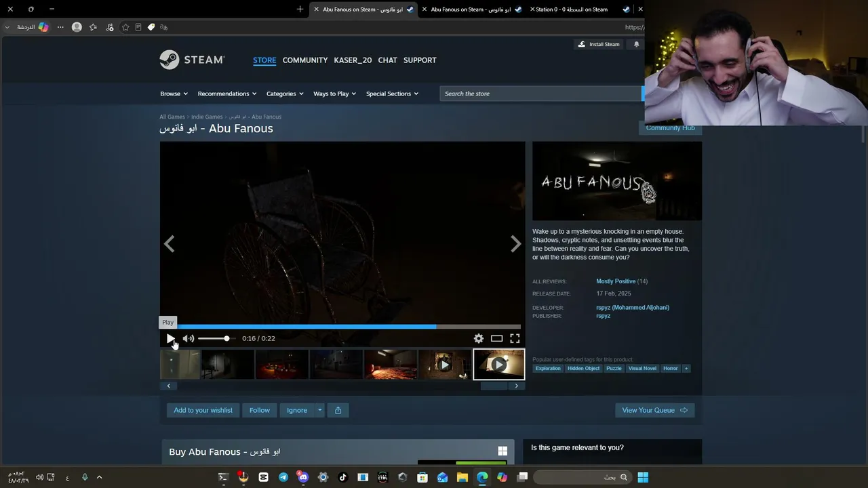Open the All Games breadcrumb link
868x488 pixels.
pyautogui.click(x=172, y=117)
